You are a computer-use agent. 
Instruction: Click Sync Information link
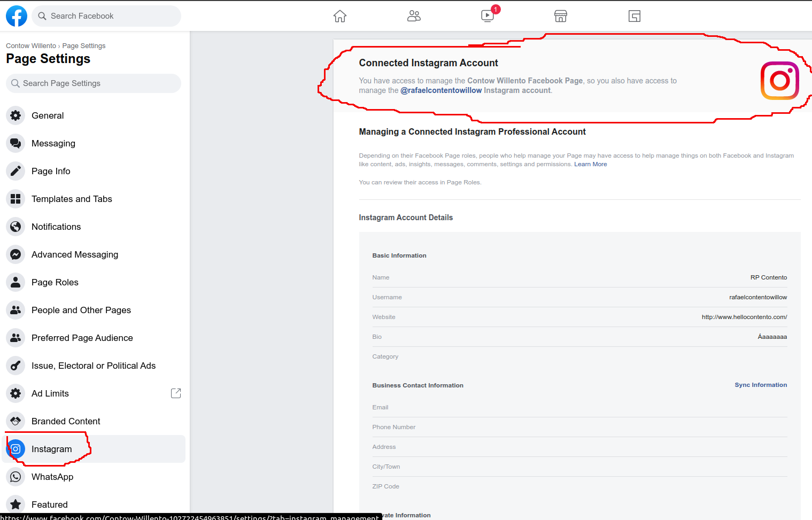(x=761, y=385)
